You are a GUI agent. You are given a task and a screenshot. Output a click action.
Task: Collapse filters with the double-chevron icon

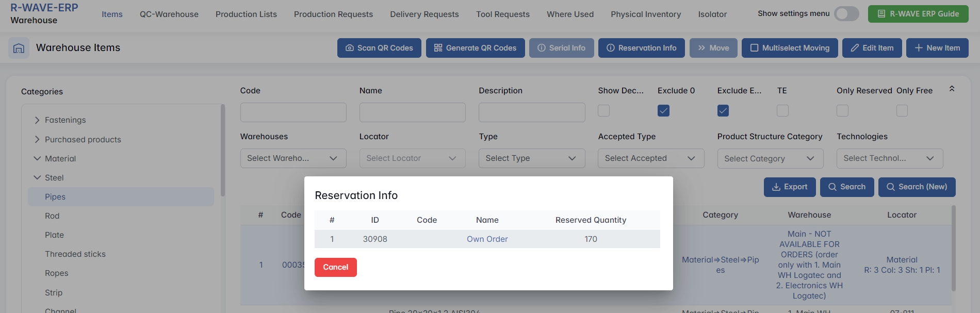pos(952,89)
